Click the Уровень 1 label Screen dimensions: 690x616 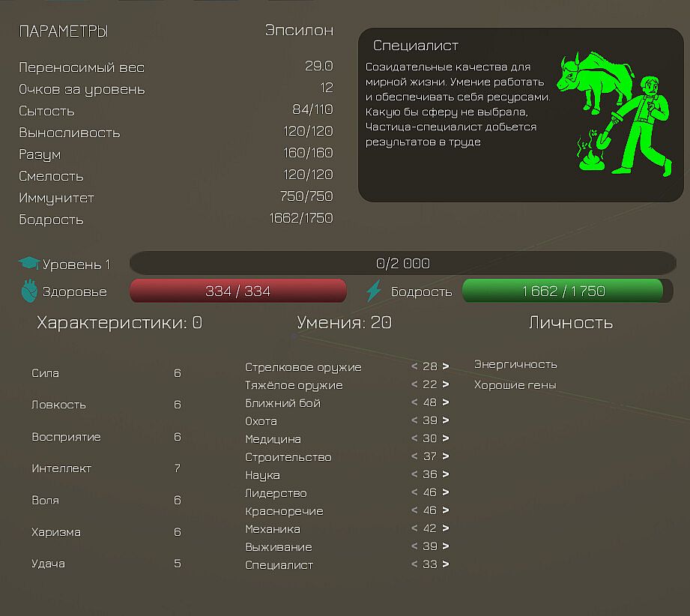pos(76,265)
